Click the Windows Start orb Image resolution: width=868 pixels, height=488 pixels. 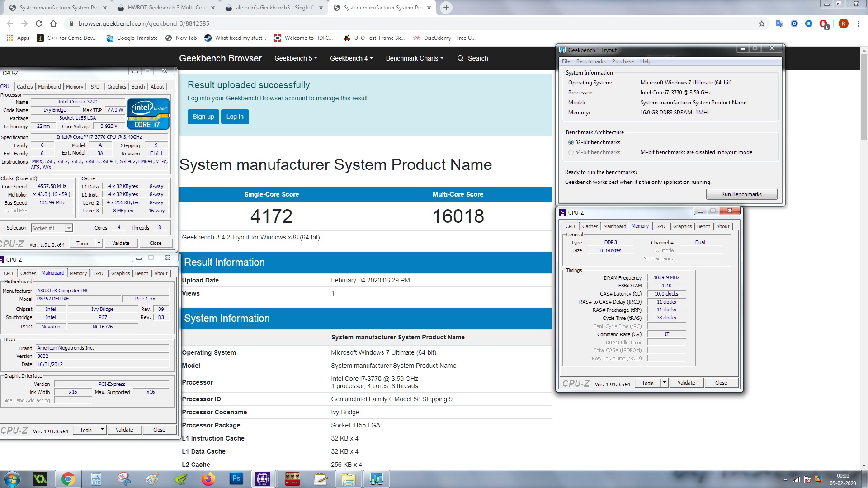pyautogui.click(x=12, y=479)
